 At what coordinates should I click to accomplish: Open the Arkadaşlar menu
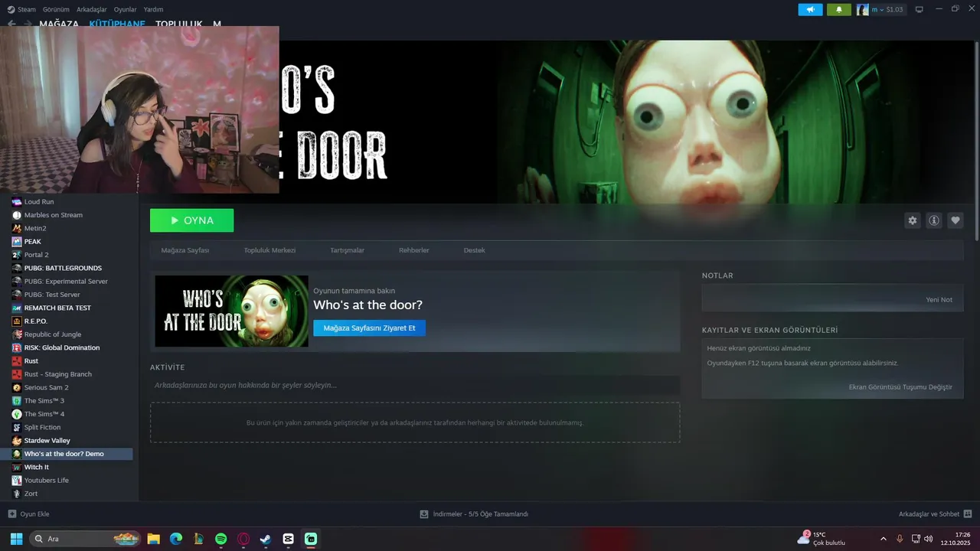pos(92,9)
